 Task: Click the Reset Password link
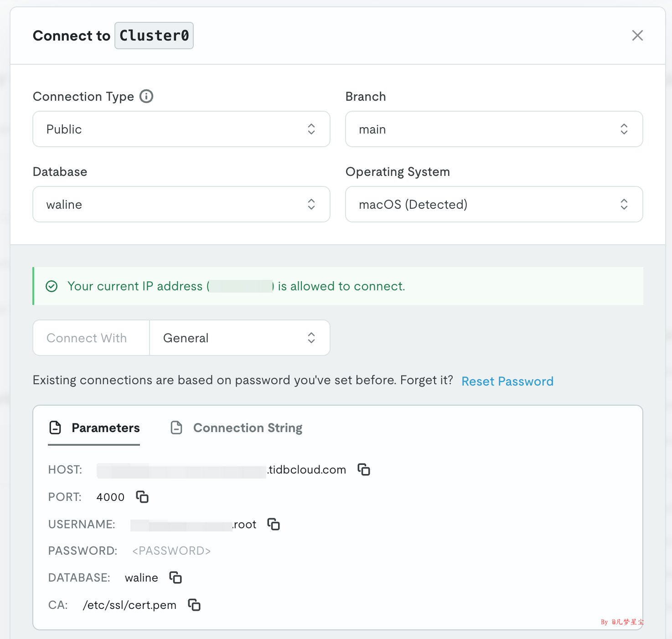(x=507, y=381)
